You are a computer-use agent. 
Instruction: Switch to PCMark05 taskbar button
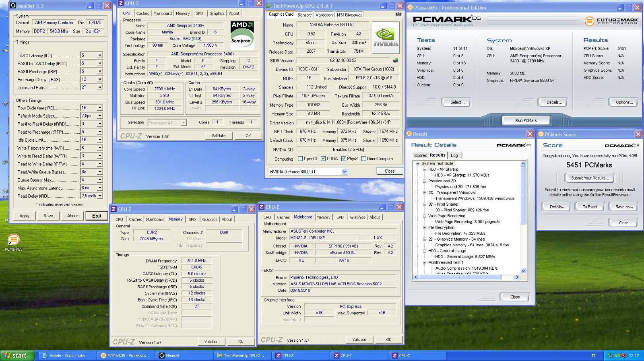(x=126, y=355)
